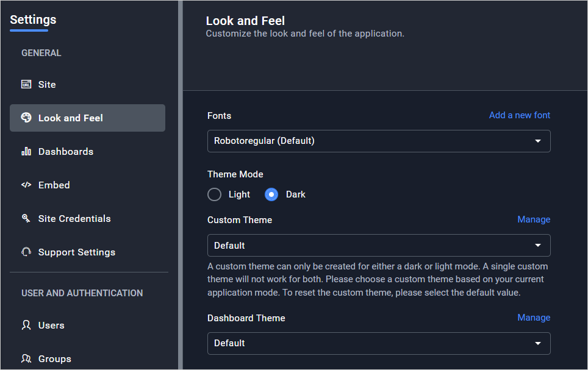Expand the Custom Theme dropdown
588x370 pixels.
(378, 245)
